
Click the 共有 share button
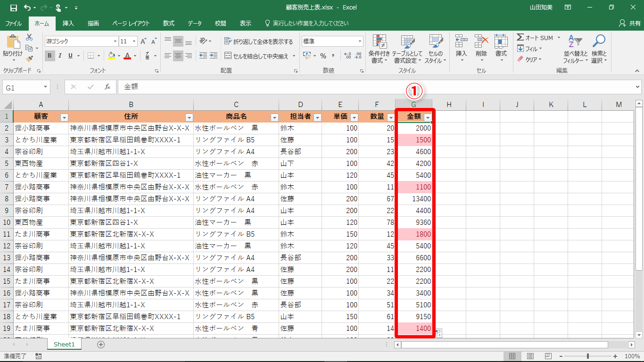(629, 23)
